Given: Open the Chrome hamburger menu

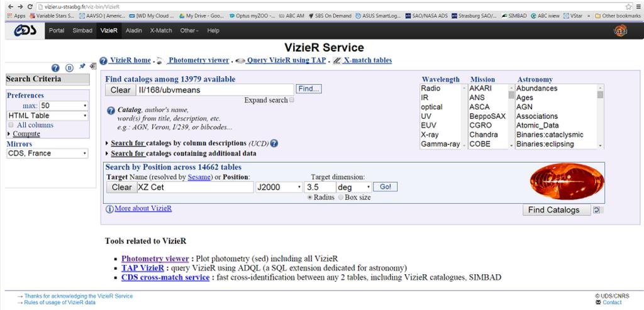Looking at the screenshot, I should (639, 6).
